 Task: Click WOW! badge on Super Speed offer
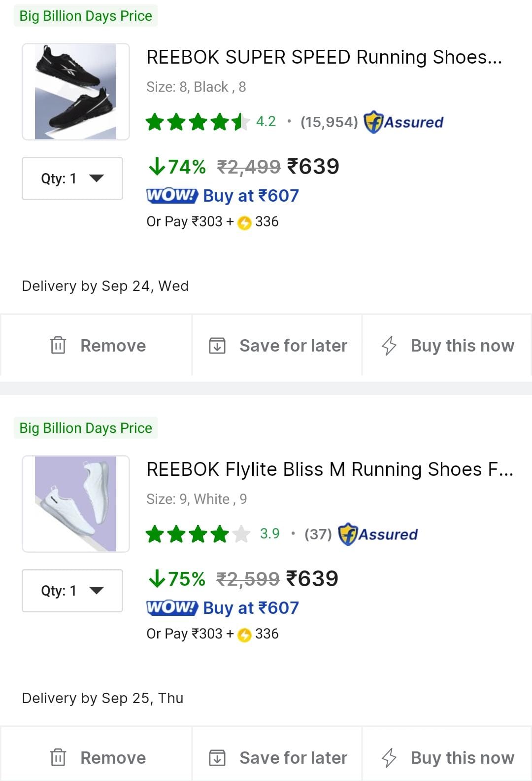172,195
